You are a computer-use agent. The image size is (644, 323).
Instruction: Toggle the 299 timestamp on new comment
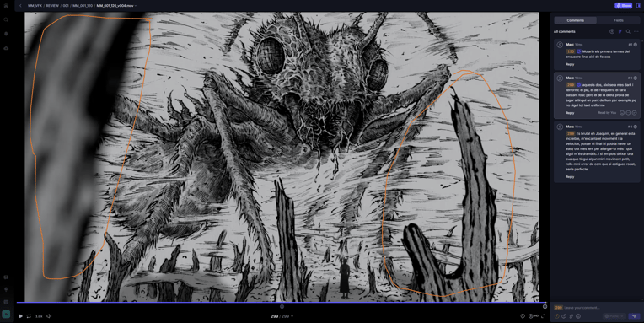click(x=558, y=307)
